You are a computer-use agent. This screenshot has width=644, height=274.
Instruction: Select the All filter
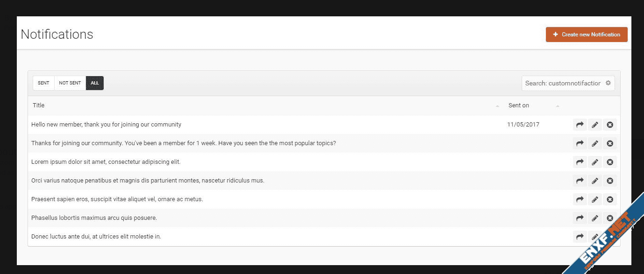(x=95, y=83)
